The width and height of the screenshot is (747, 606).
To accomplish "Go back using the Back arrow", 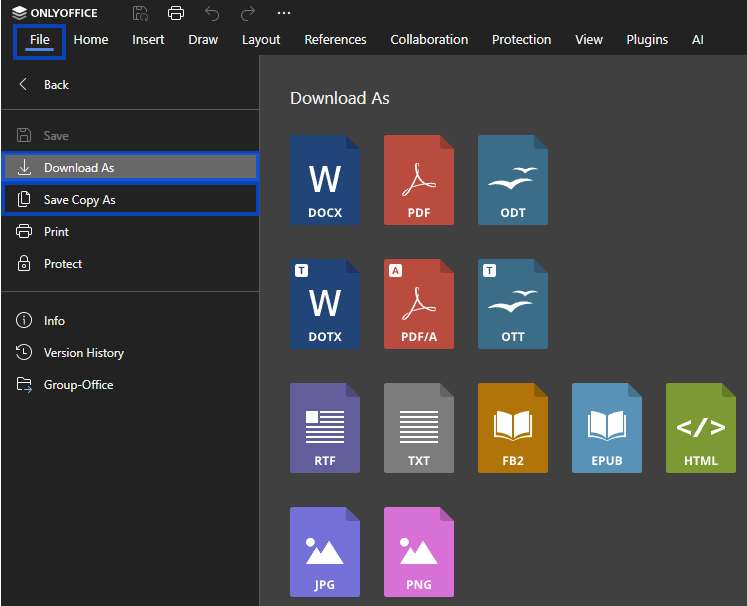I will pos(23,84).
